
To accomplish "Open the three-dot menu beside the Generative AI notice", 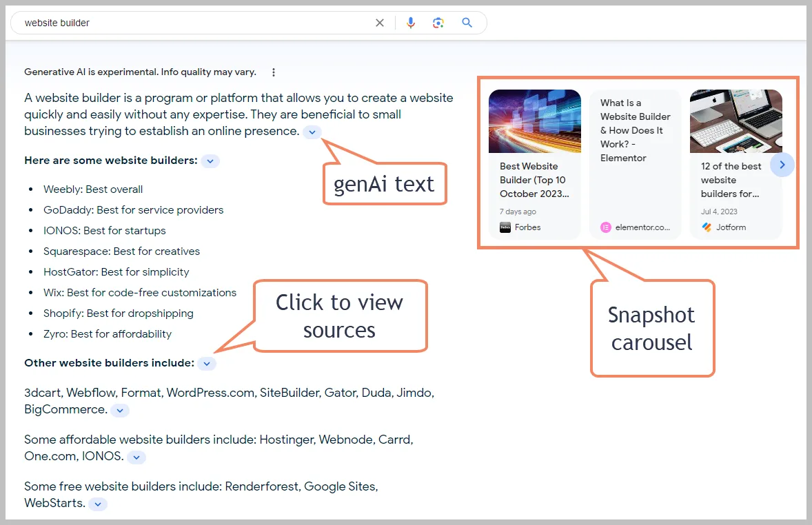I will click(274, 72).
